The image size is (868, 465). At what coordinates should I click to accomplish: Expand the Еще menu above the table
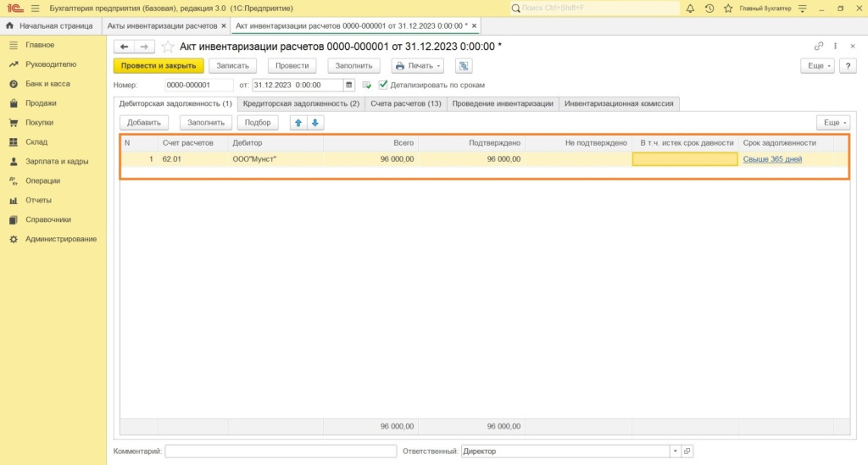[x=832, y=123]
